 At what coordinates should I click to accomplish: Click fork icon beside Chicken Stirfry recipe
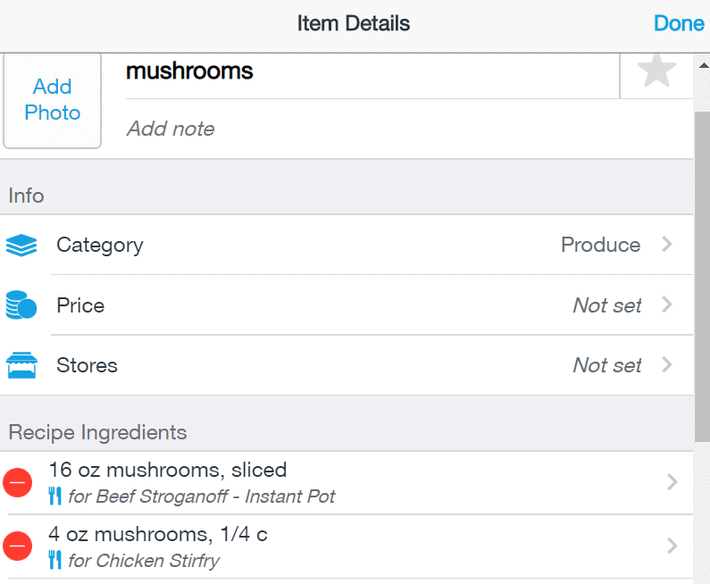[x=55, y=560]
